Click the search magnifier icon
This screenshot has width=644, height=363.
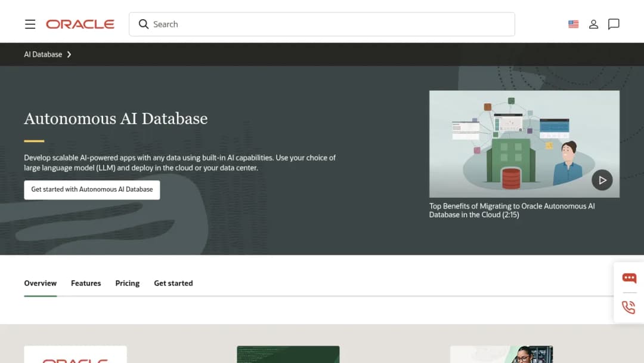[x=143, y=24]
